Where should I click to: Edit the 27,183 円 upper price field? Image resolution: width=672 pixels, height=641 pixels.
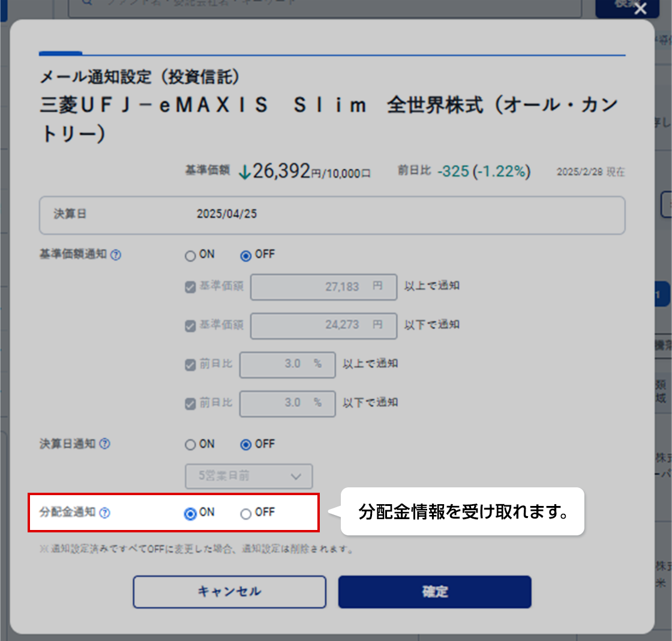(x=323, y=287)
